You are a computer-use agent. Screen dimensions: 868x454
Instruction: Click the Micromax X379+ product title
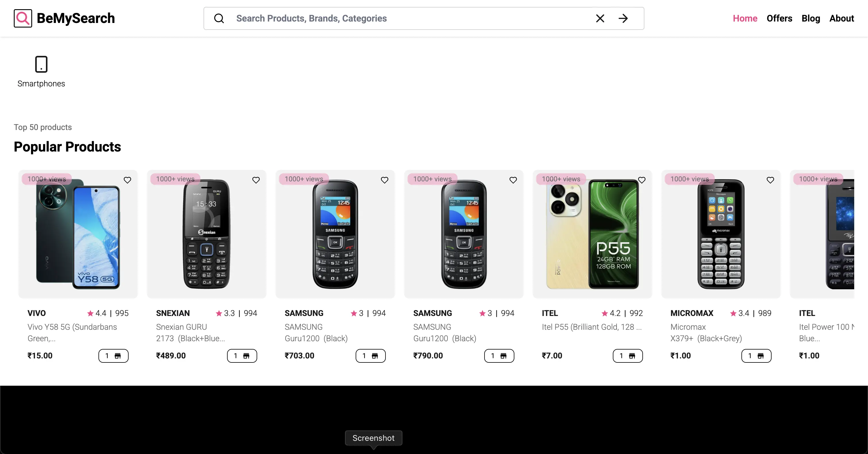tap(706, 332)
